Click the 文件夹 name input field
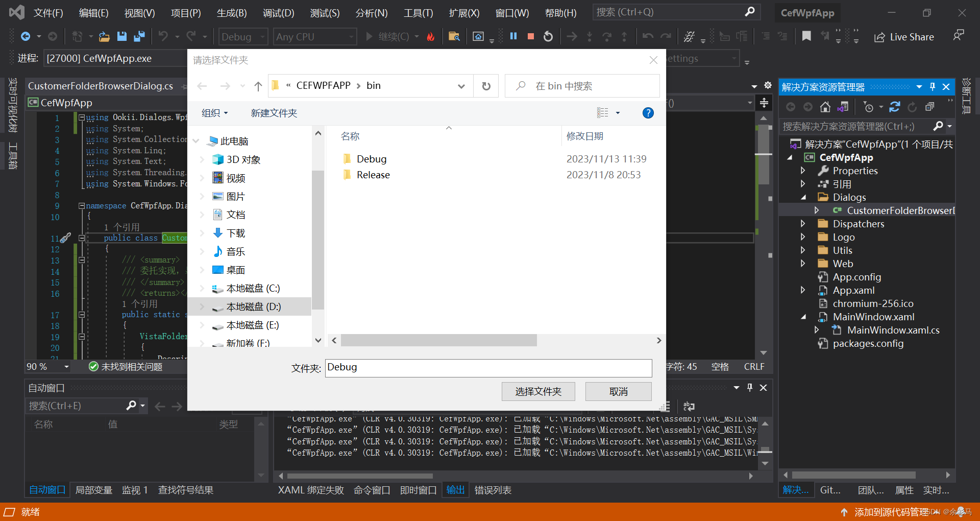 point(488,368)
